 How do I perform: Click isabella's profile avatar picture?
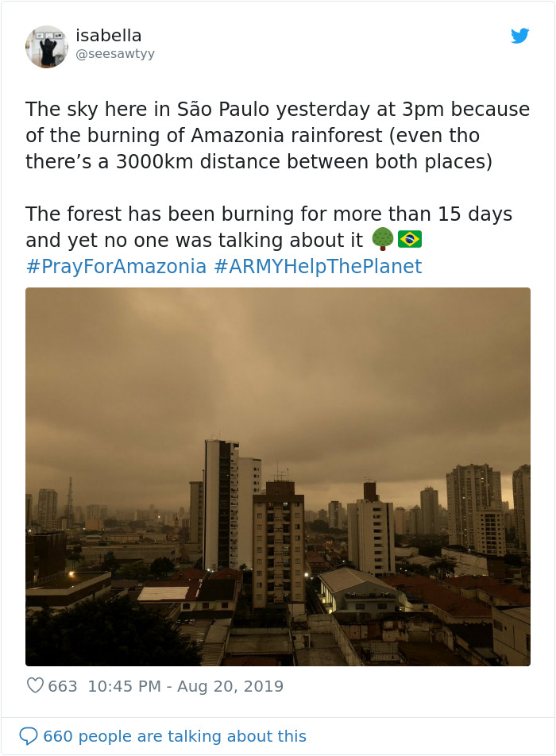[x=47, y=46]
